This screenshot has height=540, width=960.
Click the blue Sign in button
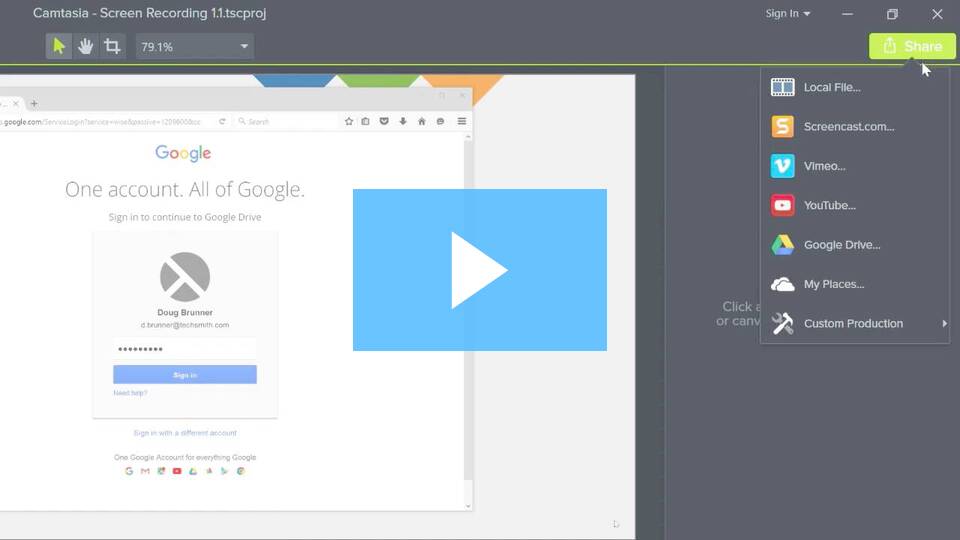coord(185,375)
